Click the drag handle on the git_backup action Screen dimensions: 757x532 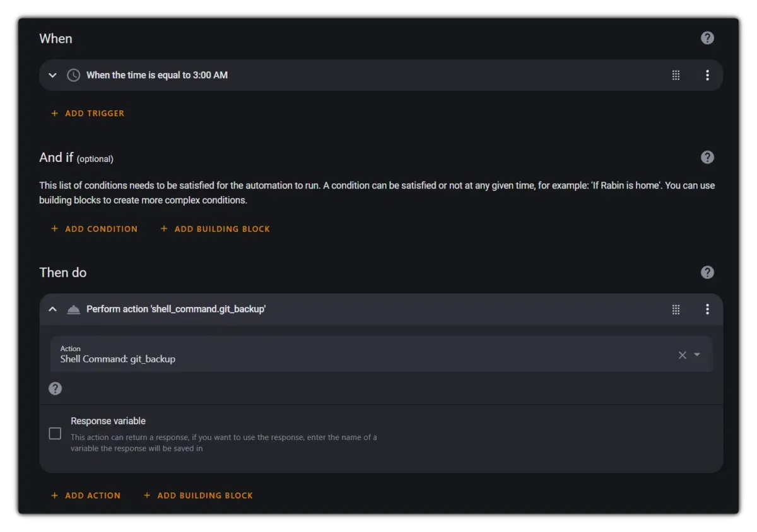676,309
